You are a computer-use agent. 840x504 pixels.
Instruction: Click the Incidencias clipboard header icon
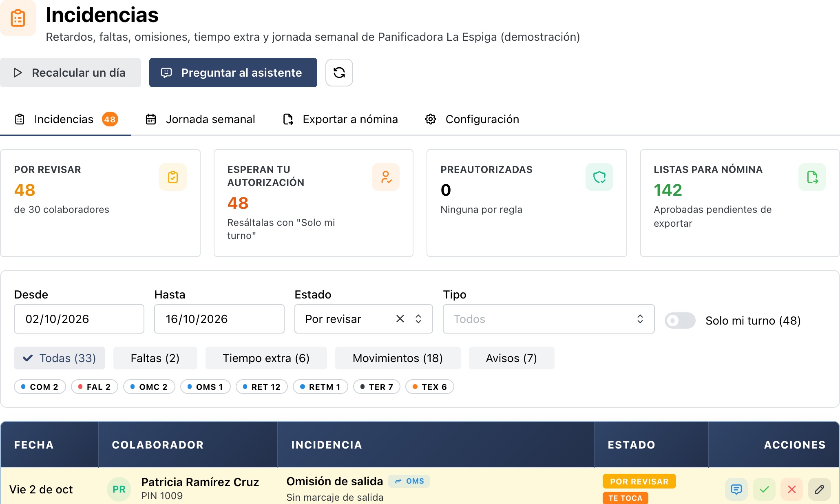(x=18, y=18)
